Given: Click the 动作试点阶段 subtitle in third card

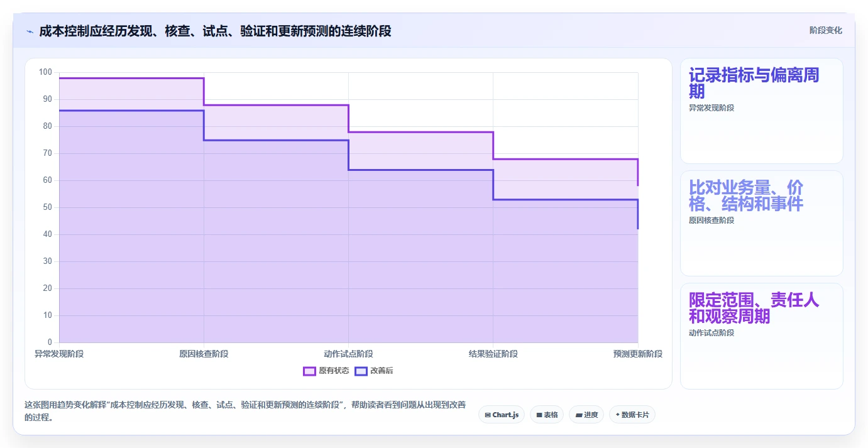Looking at the screenshot, I should tap(711, 333).
